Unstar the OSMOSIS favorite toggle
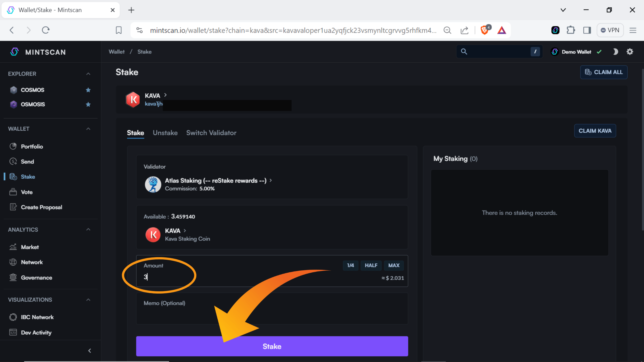This screenshot has width=644, height=362. (88, 104)
